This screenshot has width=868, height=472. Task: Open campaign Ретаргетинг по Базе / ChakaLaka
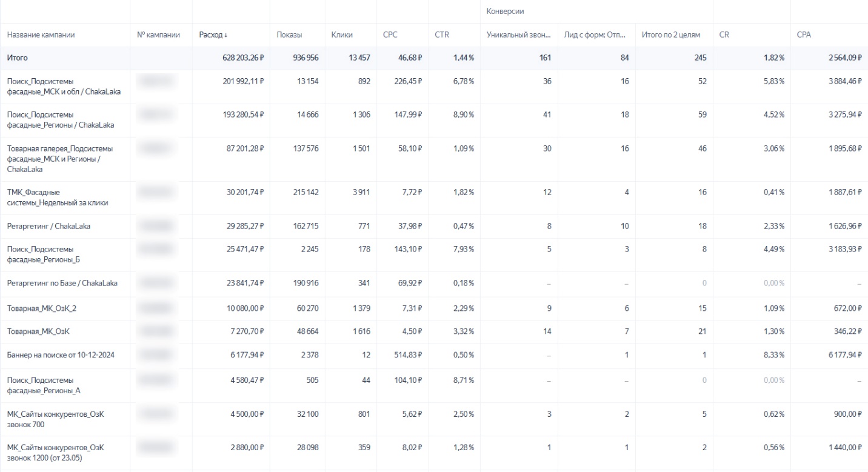tap(62, 283)
